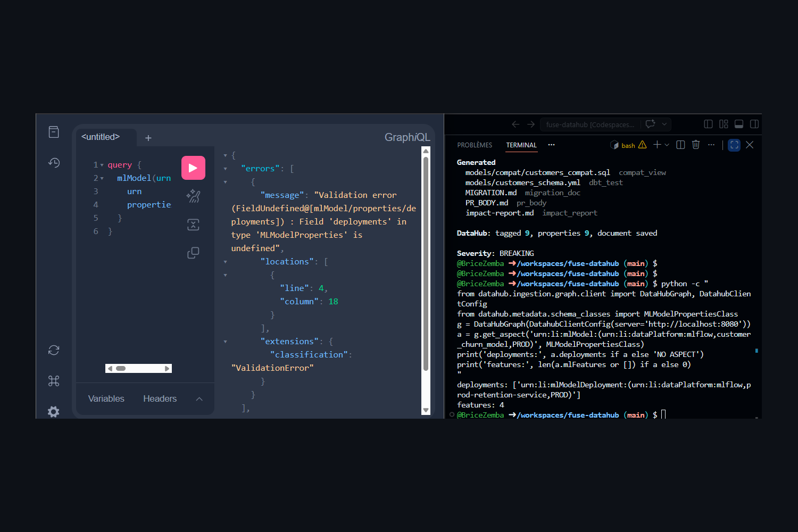
Task: Open GraphiQL settings gear icon
Action: pyautogui.click(x=54, y=411)
